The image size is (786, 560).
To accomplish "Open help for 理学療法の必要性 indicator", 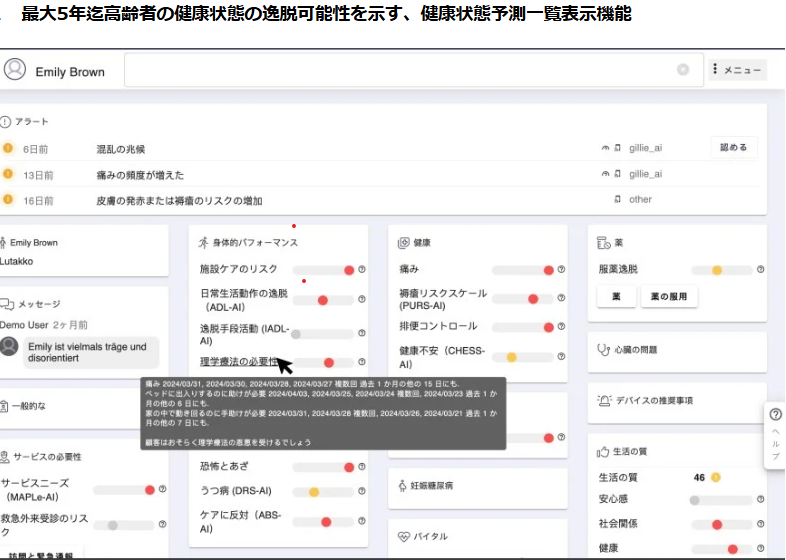I will (361, 361).
